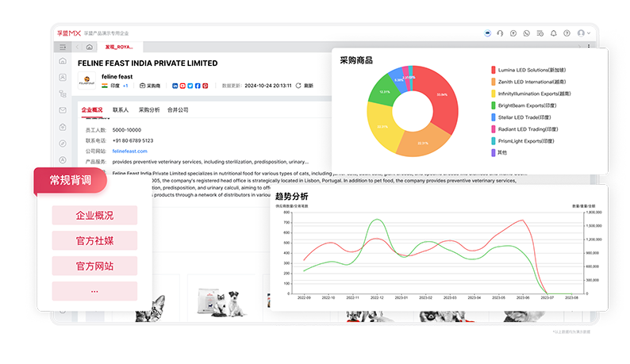630x364 pixels.
Task: Click the FELINE FEAST INDIA PRIVATE LIMITED title
Action: coord(148,63)
